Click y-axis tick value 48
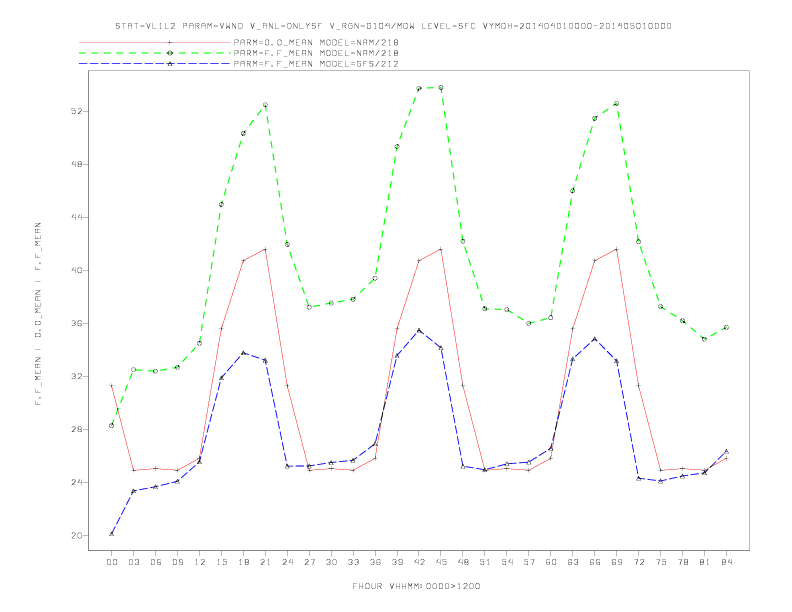792x612 pixels. pos(77,165)
